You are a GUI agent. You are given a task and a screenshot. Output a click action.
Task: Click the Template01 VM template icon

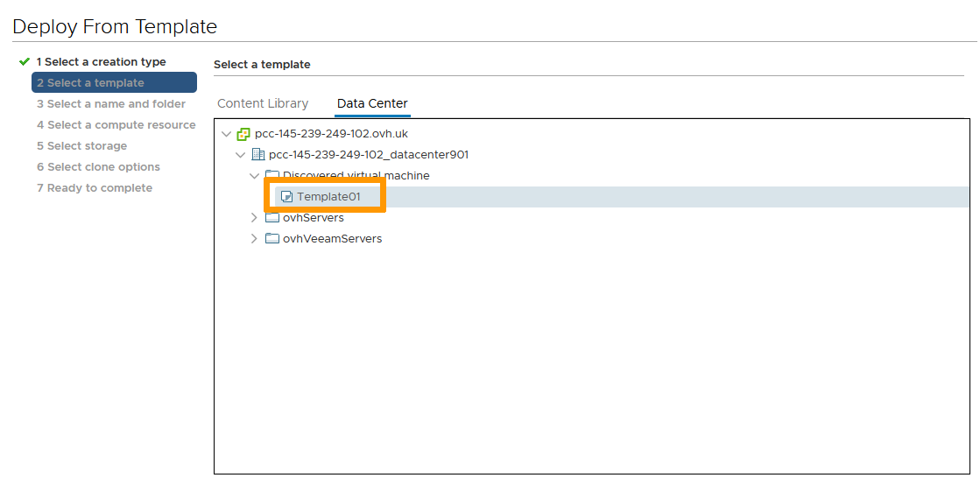click(x=286, y=197)
